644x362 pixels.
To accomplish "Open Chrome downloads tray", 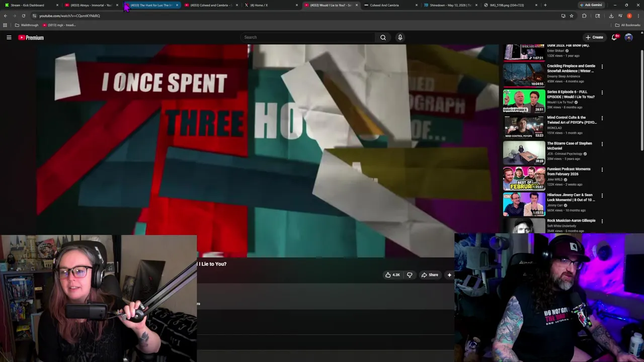I will [x=611, y=16].
